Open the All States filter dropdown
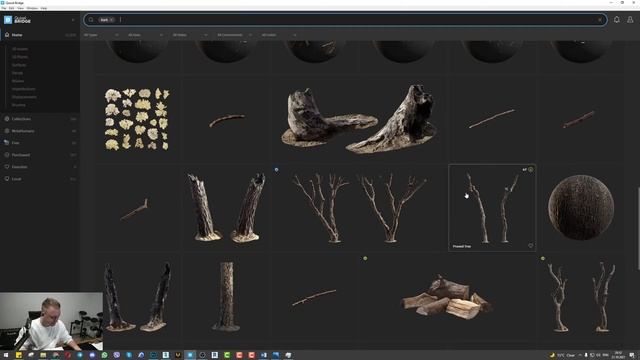Image resolution: width=640 pixels, height=360 pixels. click(x=190, y=35)
